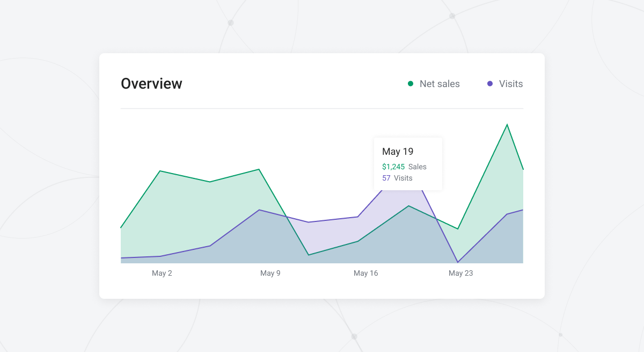This screenshot has height=352, width=644.
Task: Select the May 16 axis label
Action: (366, 273)
